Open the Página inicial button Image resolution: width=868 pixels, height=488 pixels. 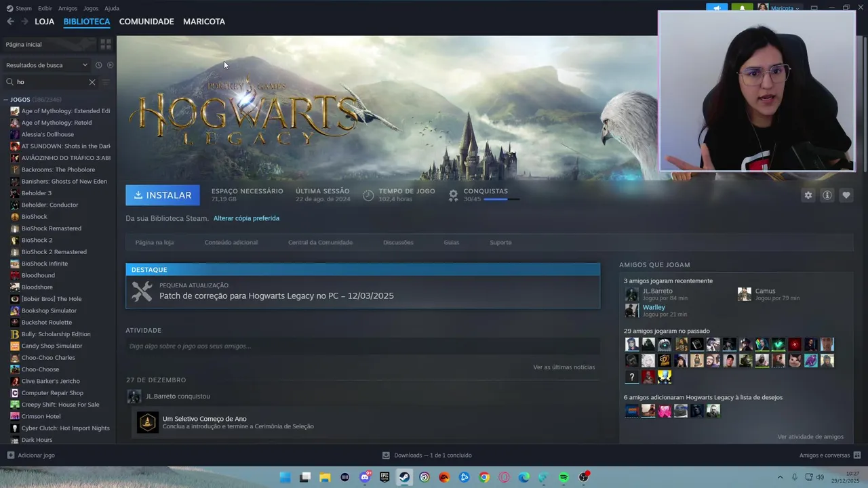pyautogui.click(x=49, y=44)
